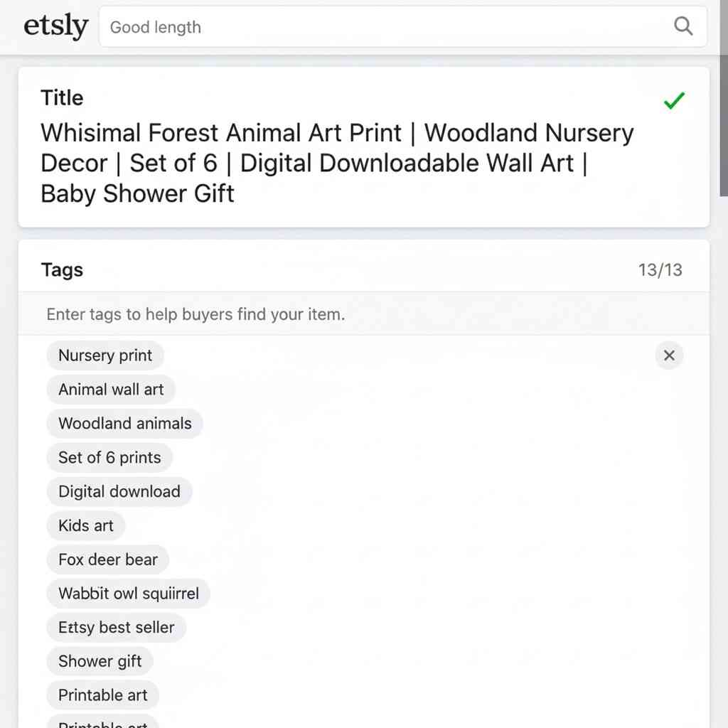This screenshot has height=728, width=728.
Task: Click the X button beside the tags
Action: click(669, 355)
